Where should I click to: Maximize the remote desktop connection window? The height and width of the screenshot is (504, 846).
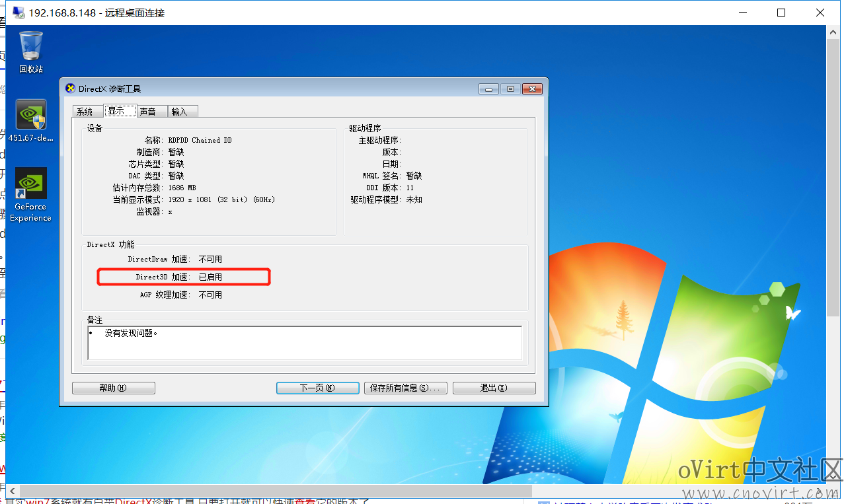click(x=781, y=13)
